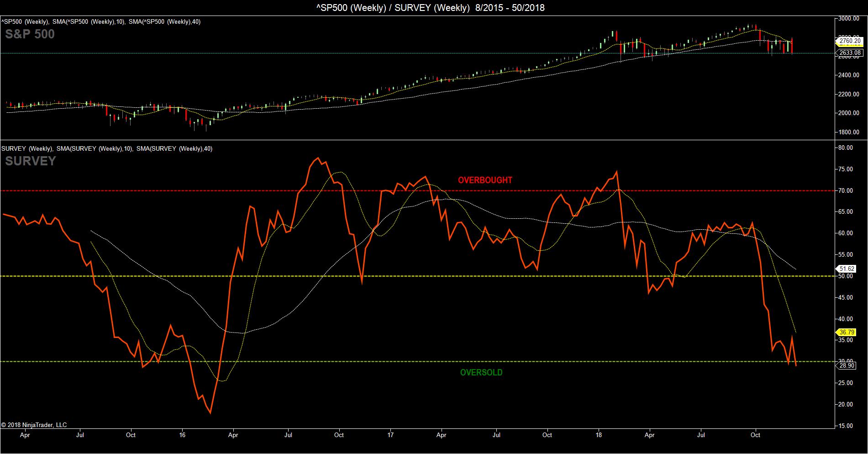Click the 50.00 survey axis label
The width and height of the screenshot is (868, 454).
point(846,276)
